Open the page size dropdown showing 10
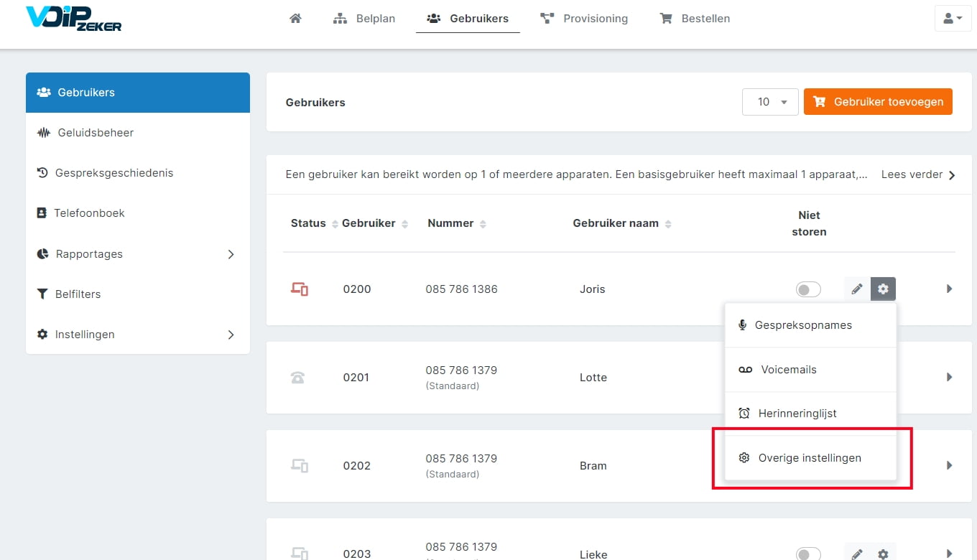Image resolution: width=977 pixels, height=560 pixels. pyautogui.click(x=770, y=102)
